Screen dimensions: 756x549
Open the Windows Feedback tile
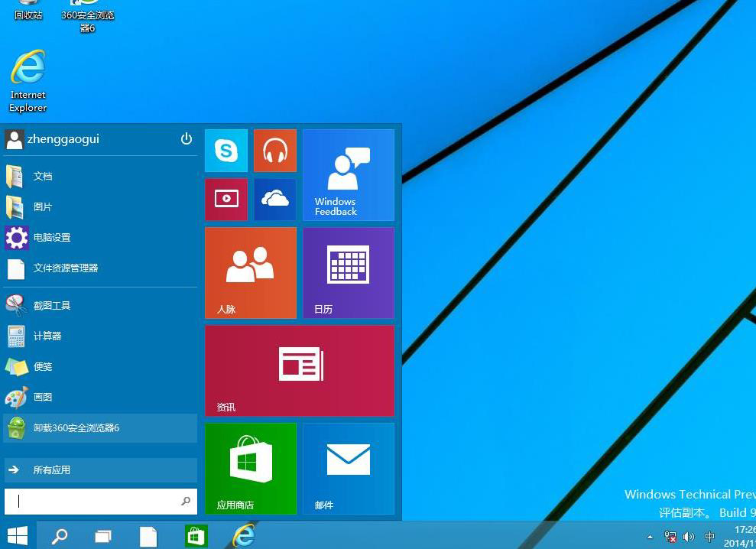tap(349, 174)
